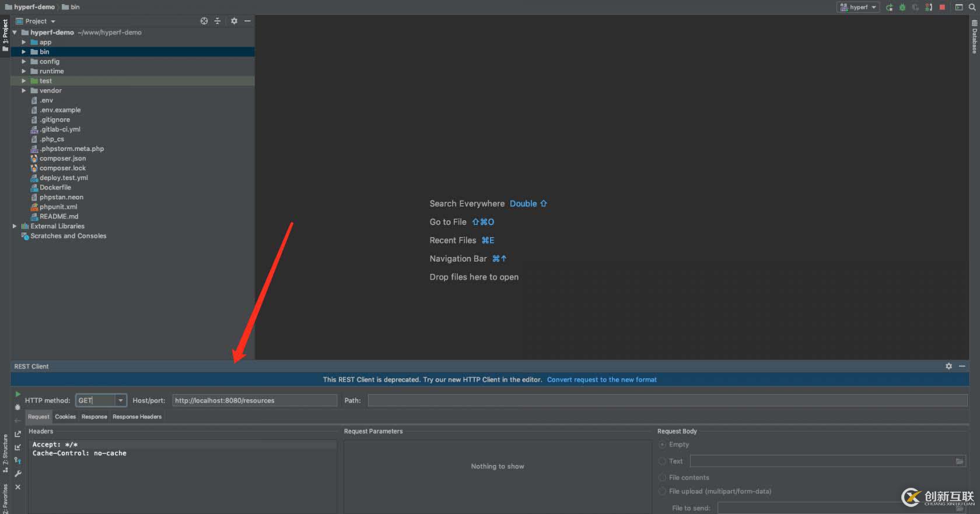The width and height of the screenshot is (980, 514).
Task: Click Convert request to the new format link
Action: (601, 379)
